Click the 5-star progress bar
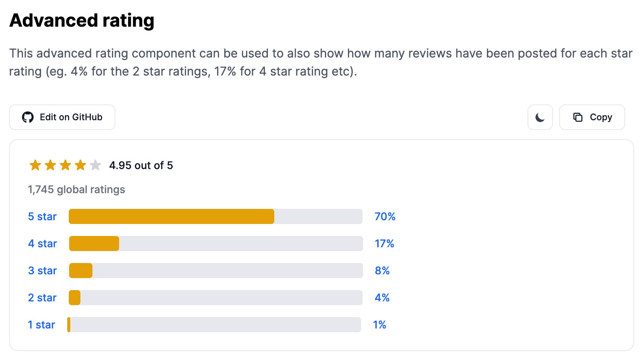644x360 pixels. pyautogui.click(x=215, y=216)
